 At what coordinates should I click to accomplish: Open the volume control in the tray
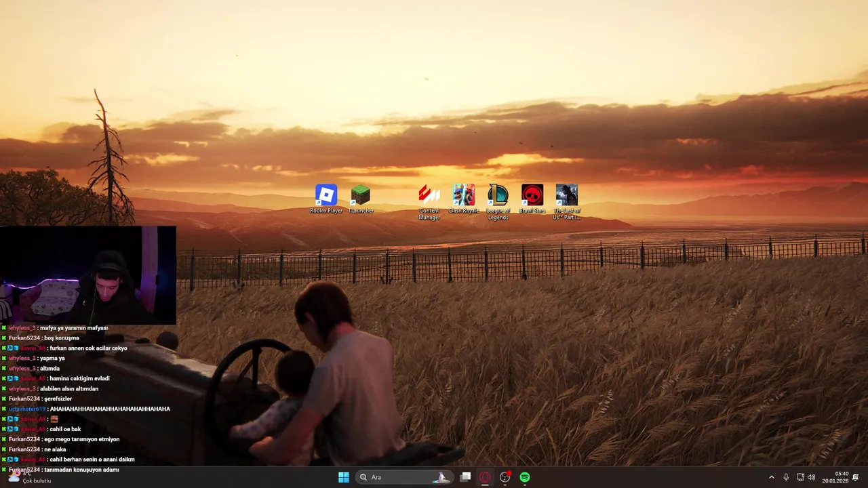[x=812, y=477]
